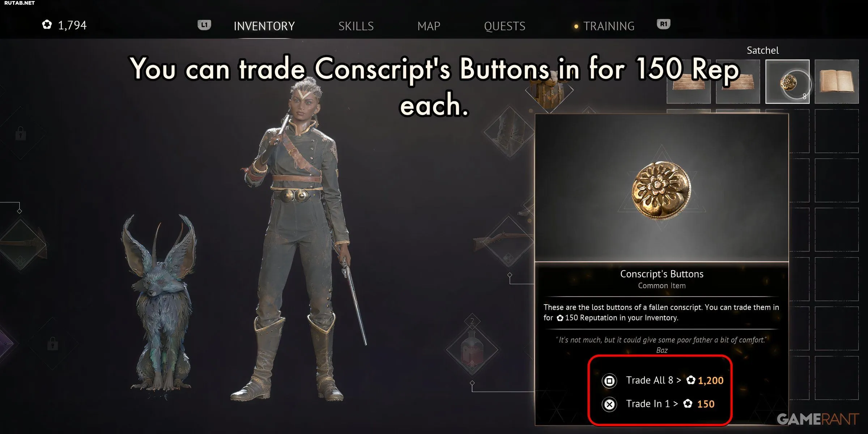868x434 pixels.
Task: Go to the QUESTS tab
Action: coord(505,26)
